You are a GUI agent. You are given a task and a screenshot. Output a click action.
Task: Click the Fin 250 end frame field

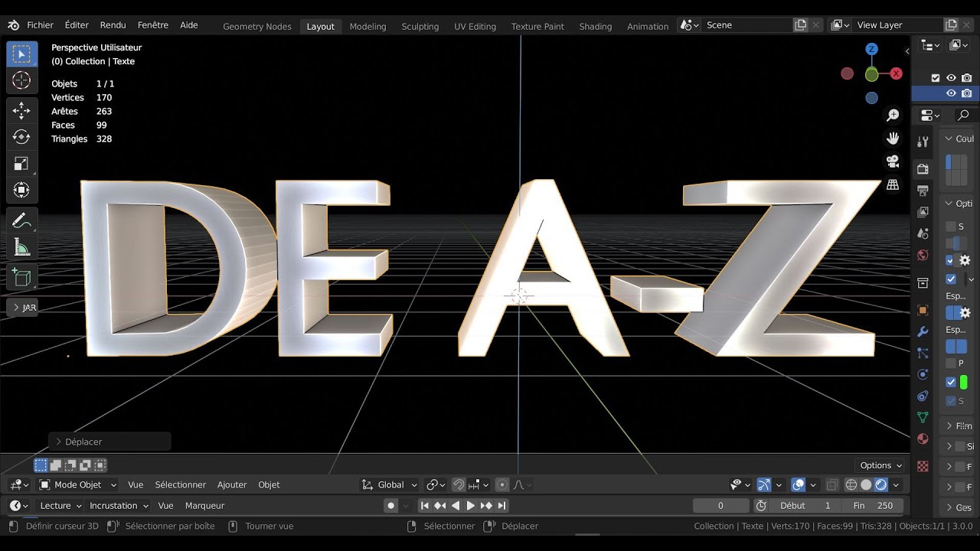[874, 505]
